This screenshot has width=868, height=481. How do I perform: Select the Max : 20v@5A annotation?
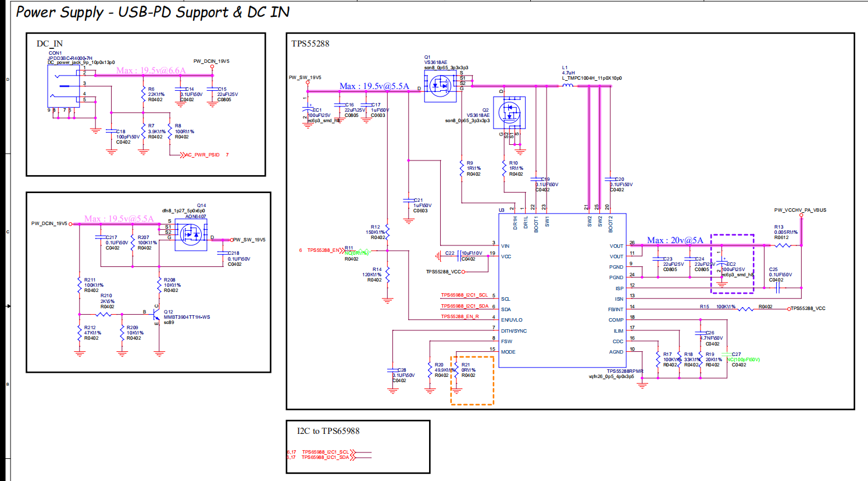pos(675,240)
